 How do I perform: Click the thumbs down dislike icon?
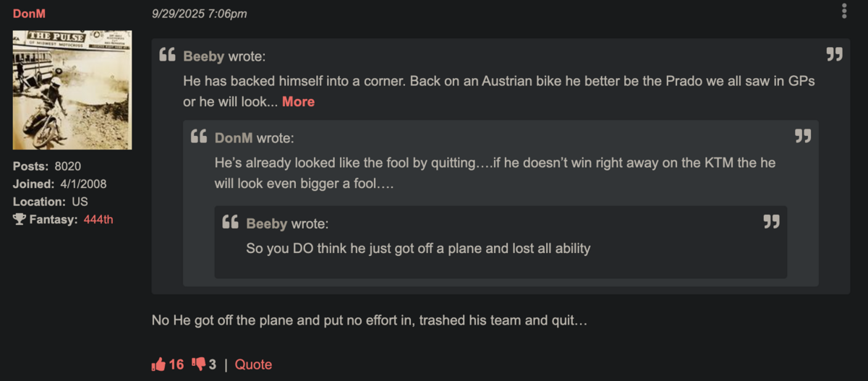click(198, 364)
